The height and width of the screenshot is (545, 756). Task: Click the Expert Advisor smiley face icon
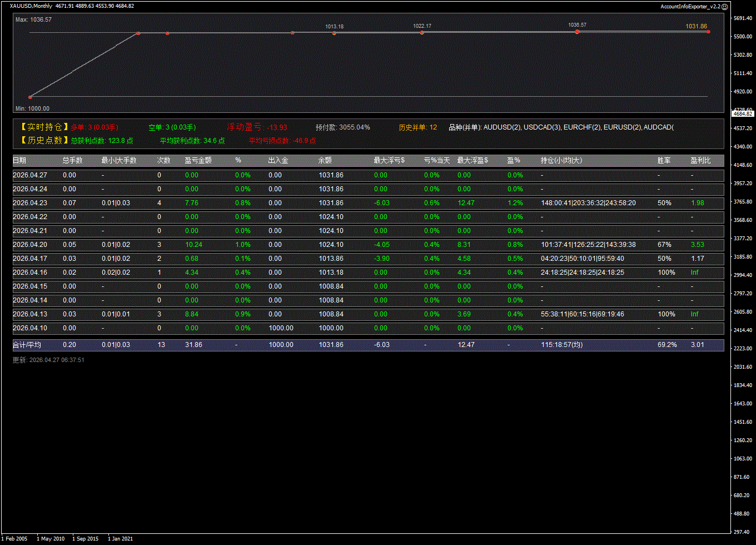tap(724, 6)
